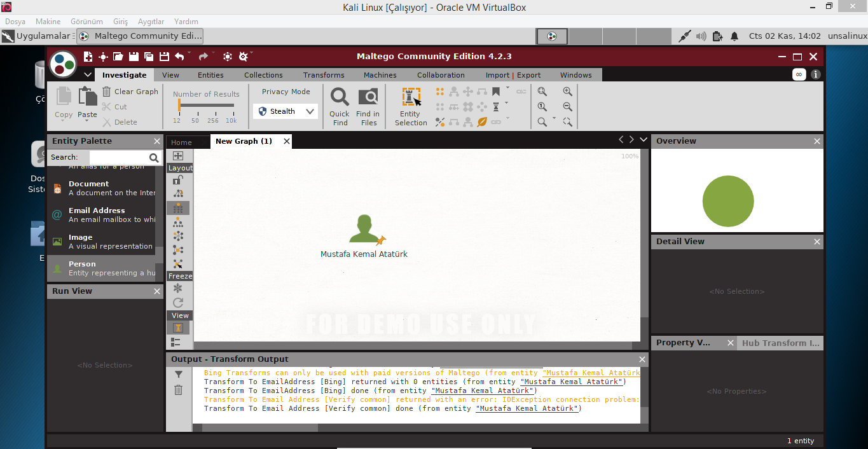868x449 pixels.
Task: Click the output filter funnel icon
Action: coord(178,375)
